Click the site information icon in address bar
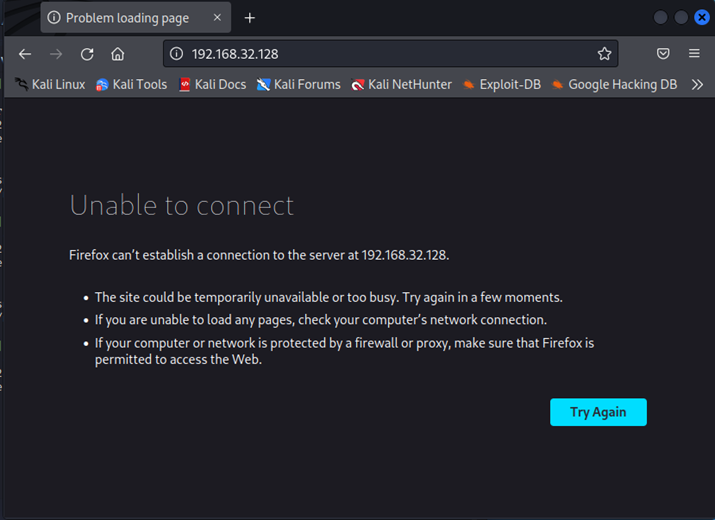 coord(176,54)
